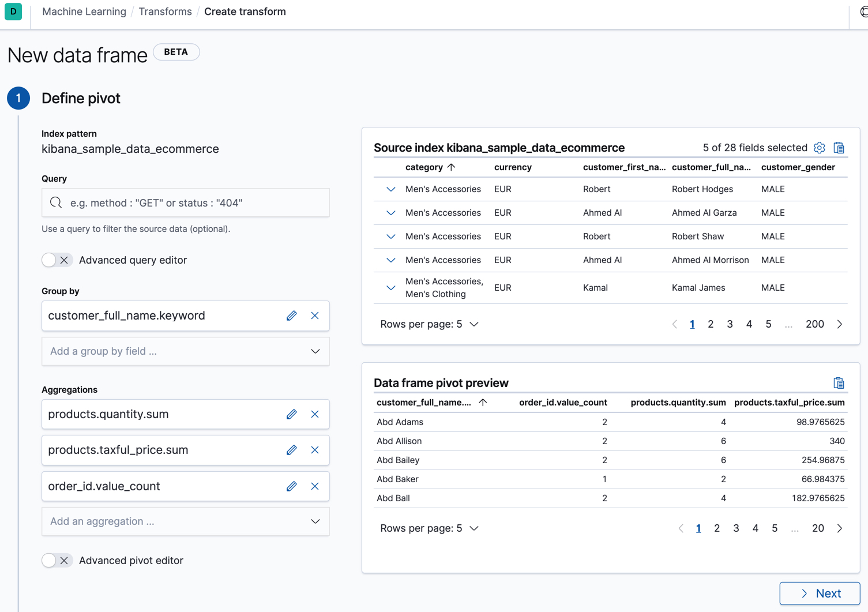
Task: Click the Next button
Action: (x=819, y=593)
